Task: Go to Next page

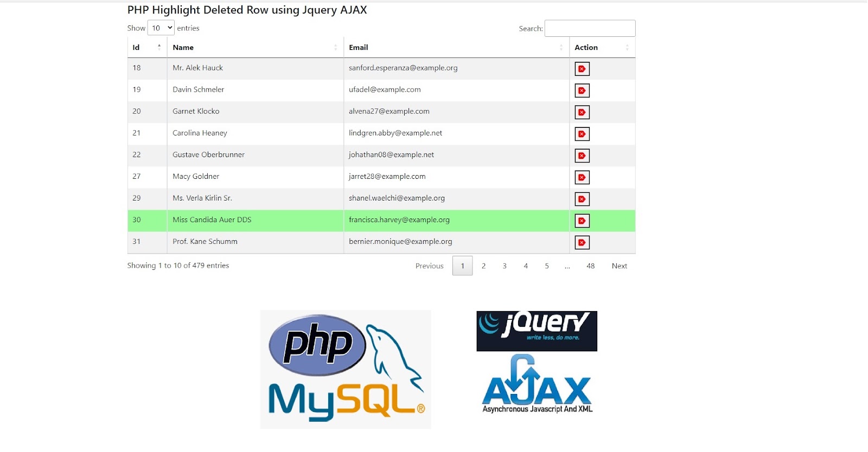Action: (619, 266)
